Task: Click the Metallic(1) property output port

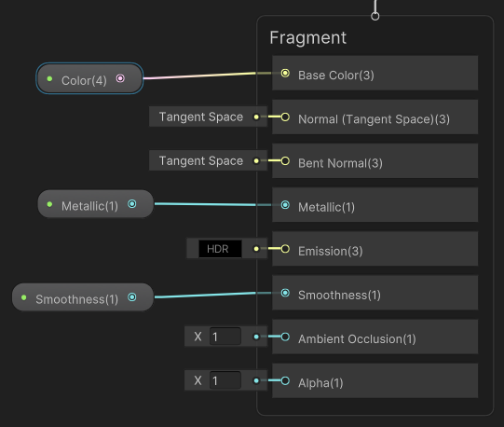Action: (x=132, y=204)
